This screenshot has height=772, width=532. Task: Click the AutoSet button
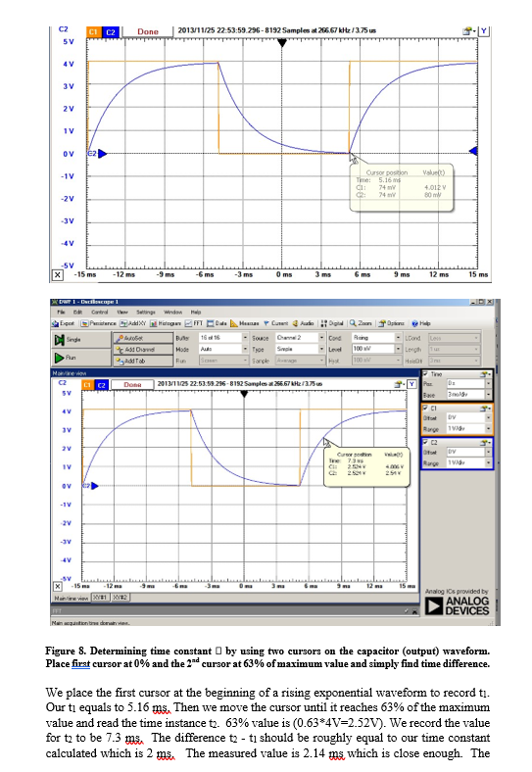pos(143,338)
